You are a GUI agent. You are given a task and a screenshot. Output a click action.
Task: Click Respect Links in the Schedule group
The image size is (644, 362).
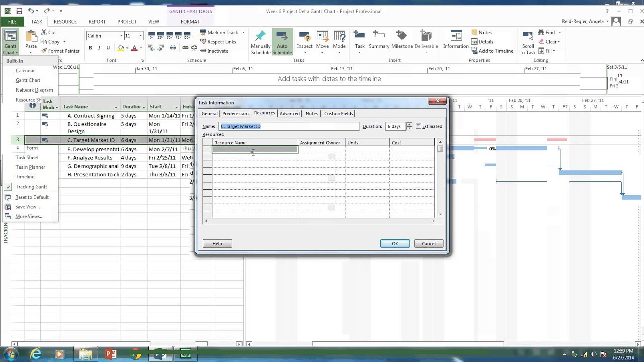pos(218,42)
